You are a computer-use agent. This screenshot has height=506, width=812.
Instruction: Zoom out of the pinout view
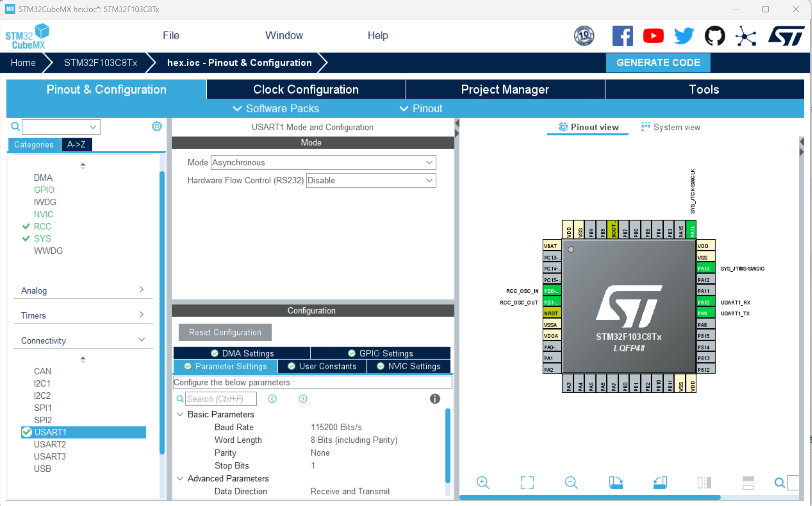click(x=572, y=482)
